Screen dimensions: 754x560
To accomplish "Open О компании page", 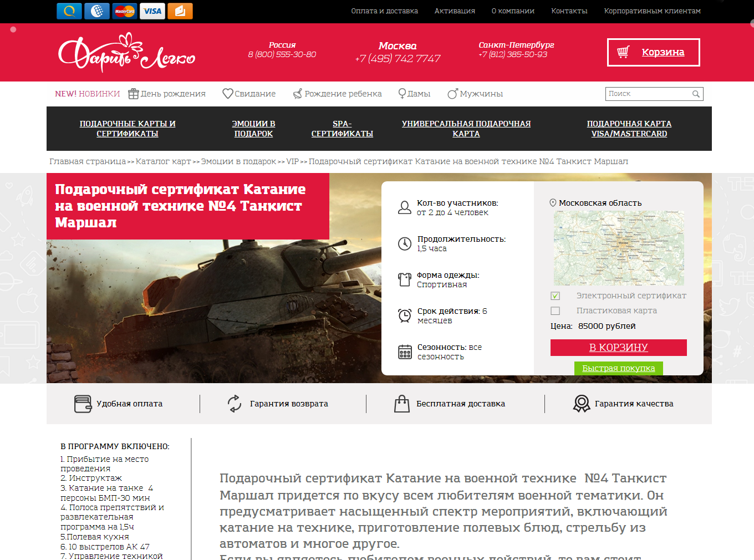I will click(513, 11).
